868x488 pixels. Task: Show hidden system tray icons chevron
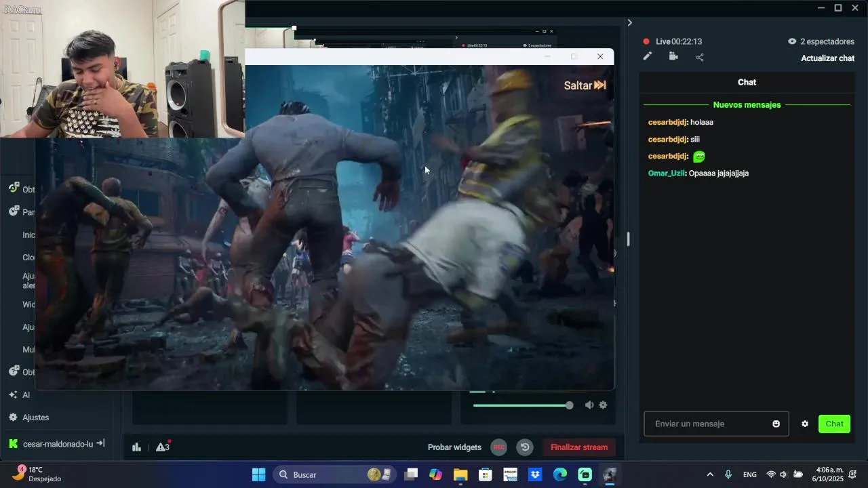(x=710, y=474)
